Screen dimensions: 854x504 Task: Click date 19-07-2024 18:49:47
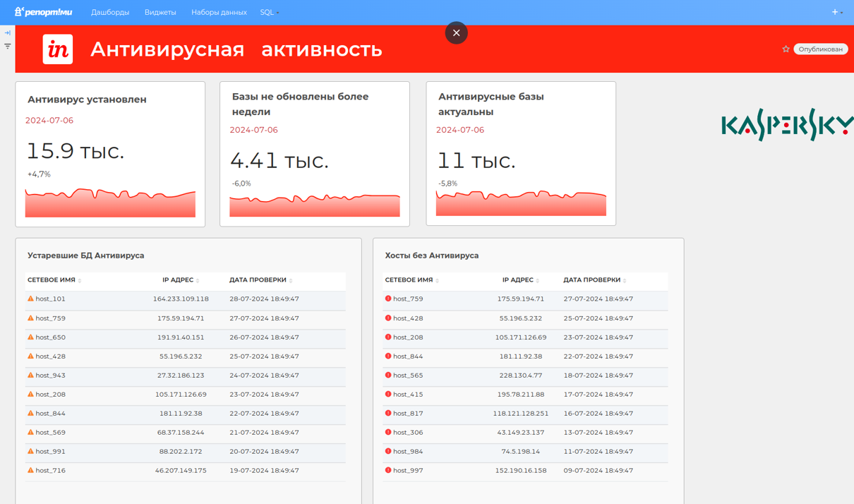(264, 471)
